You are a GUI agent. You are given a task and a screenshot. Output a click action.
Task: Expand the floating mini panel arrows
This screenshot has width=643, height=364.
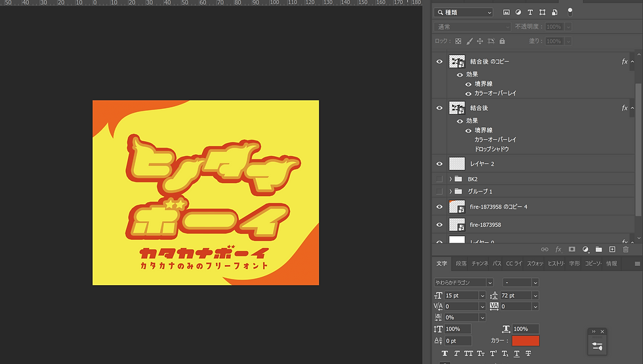(x=593, y=332)
